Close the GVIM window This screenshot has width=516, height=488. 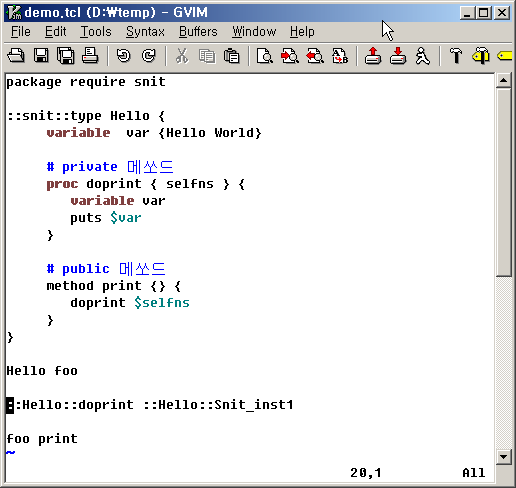click(x=502, y=13)
